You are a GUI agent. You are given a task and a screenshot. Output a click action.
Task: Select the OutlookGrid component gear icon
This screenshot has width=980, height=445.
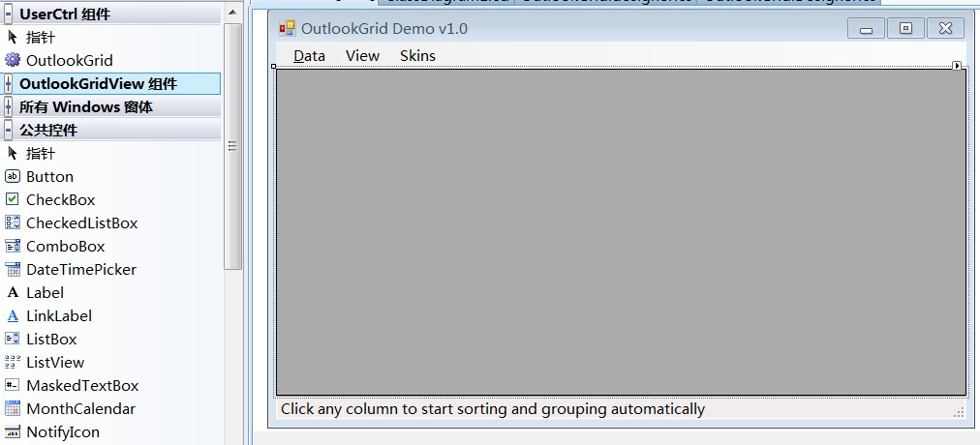(12, 60)
